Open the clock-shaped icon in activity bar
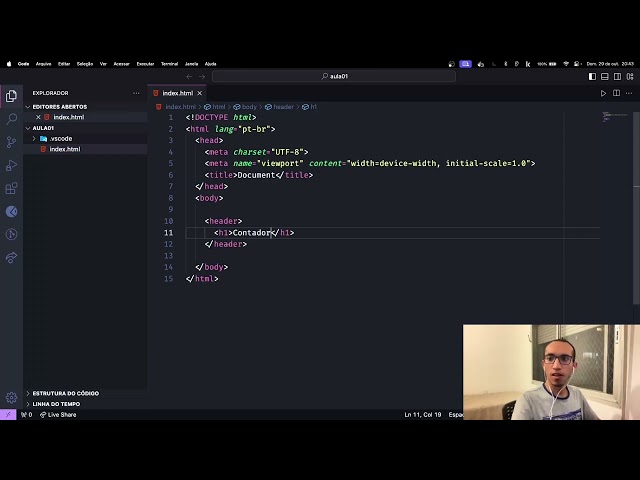Screen dimensions: 640x480 coord(11,234)
